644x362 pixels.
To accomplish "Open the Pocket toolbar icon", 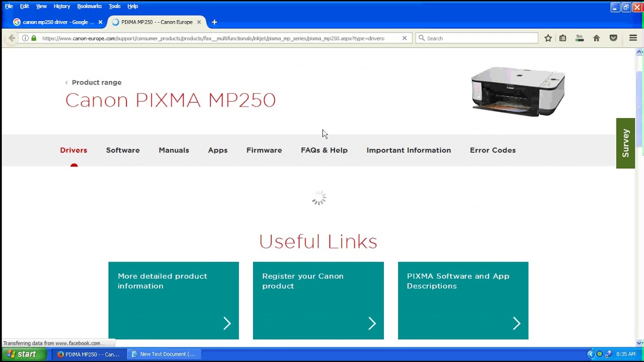I will (x=613, y=38).
